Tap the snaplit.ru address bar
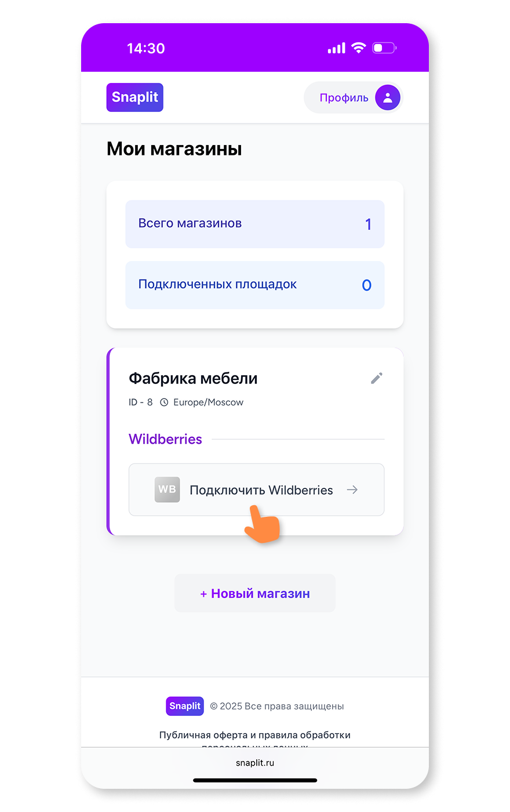 [x=255, y=763]
